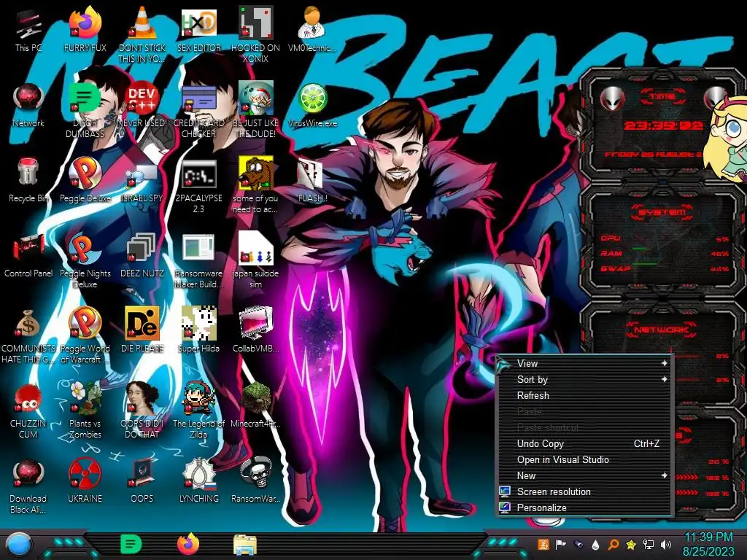Open the green chat app in taskbar

(x=131, y=544)
